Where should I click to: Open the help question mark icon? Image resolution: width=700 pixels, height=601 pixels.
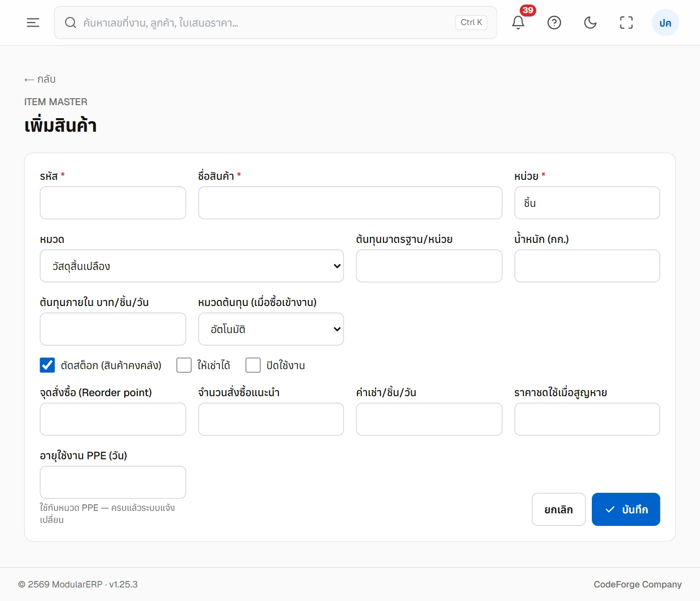pyautogui.click(x=554, y=23)
